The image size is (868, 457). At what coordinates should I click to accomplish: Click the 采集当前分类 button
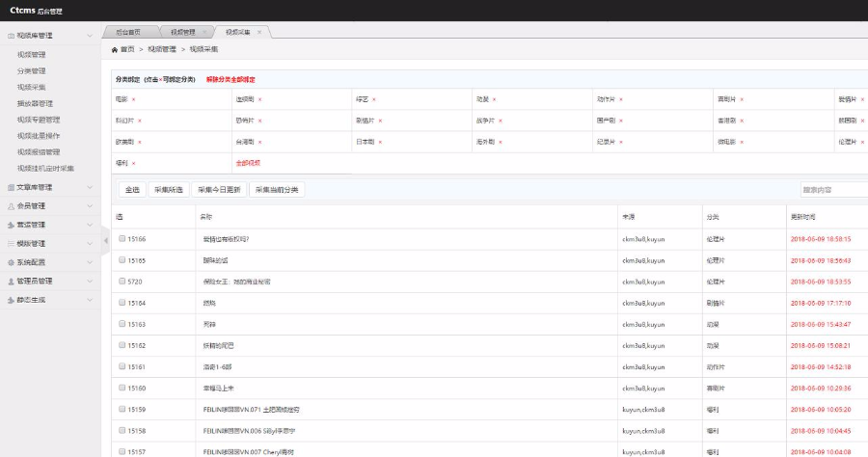277,190
